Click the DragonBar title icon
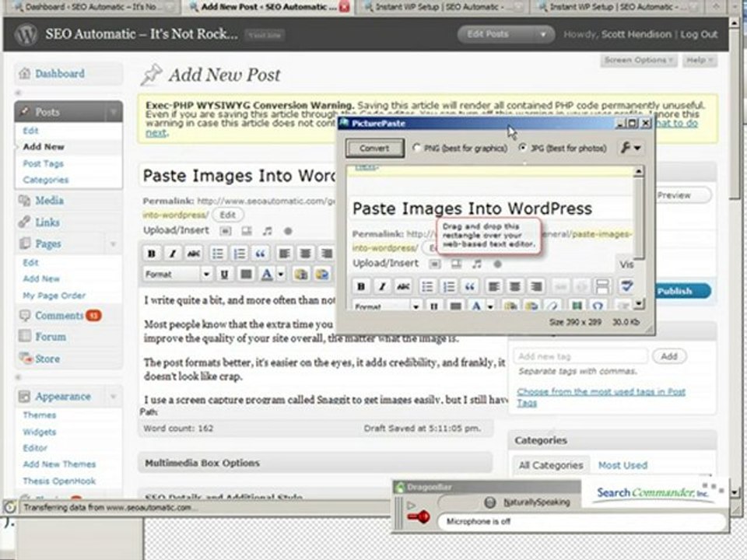Viewport: 747px width, 560px height. point(401,487)
